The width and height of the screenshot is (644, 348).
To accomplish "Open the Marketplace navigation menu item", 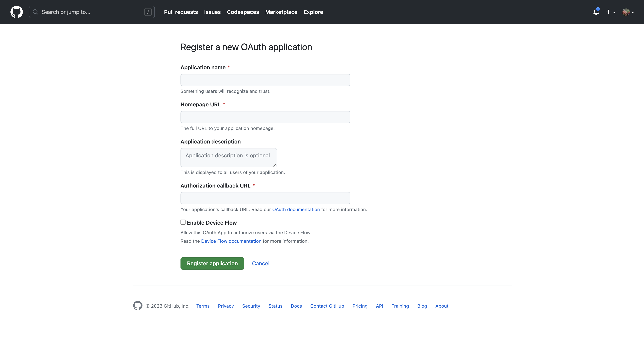I will click(x=281, y=12).
